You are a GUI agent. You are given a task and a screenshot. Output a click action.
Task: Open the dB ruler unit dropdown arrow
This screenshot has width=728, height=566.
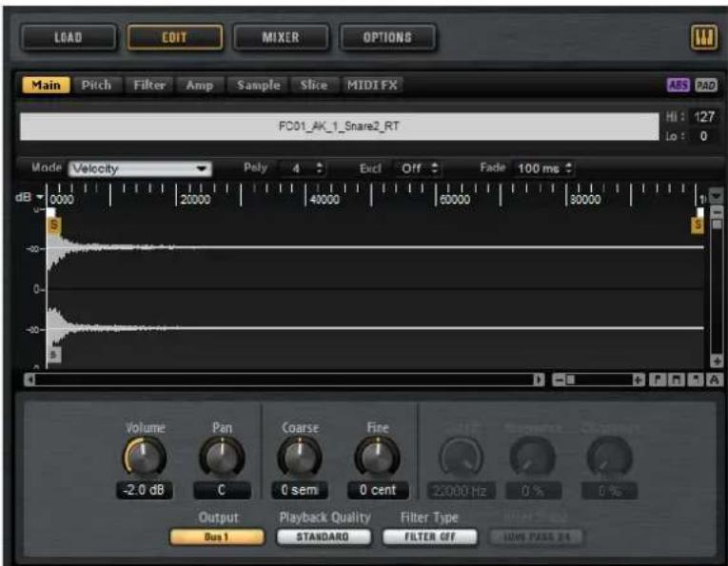click(x=40, y=197)
